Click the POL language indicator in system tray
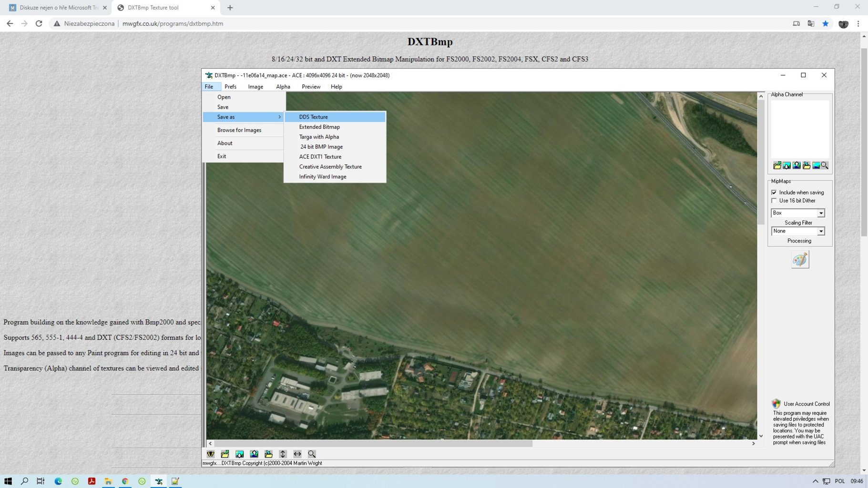This screenshot has height=488, width=868. coord(840,481)
